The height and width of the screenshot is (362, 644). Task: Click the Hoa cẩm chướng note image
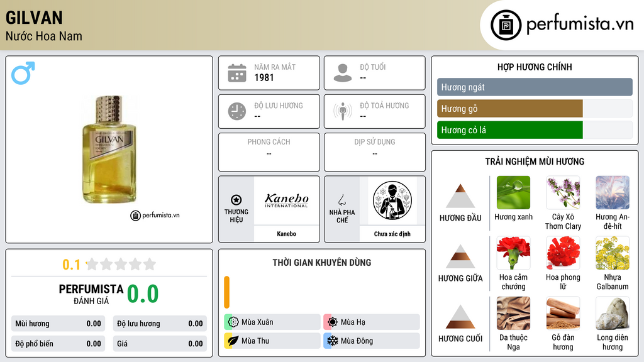[513, 253]
